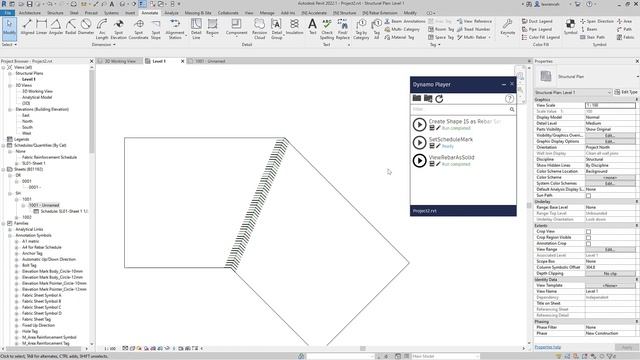Switch to the Analyze ribbon tab
The image size is (640, 360).
[x=171, y=13]
